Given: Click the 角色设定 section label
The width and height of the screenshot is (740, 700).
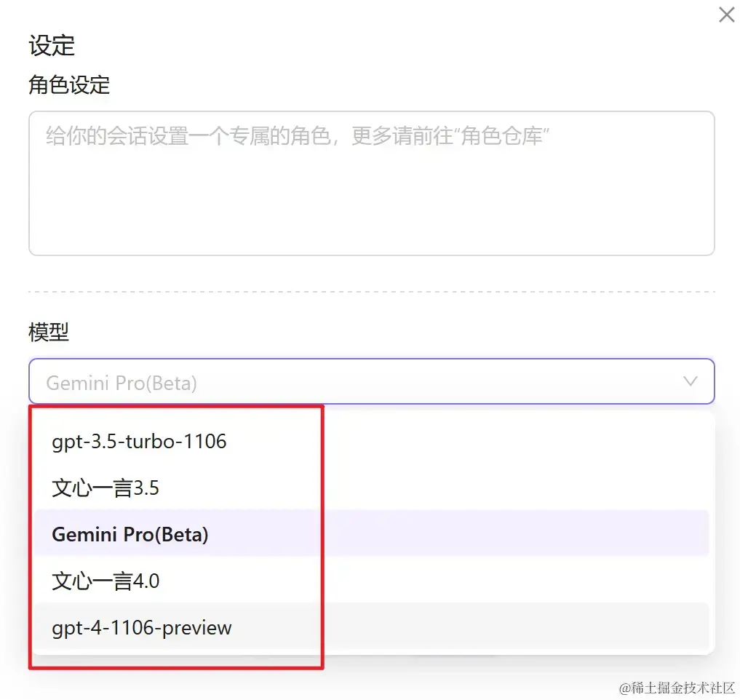Looking at the screenshot, I should (69, 85).
